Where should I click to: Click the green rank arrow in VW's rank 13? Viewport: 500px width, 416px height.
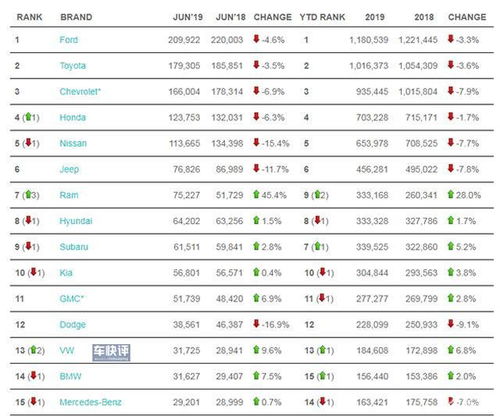click(x=33, y=350)
